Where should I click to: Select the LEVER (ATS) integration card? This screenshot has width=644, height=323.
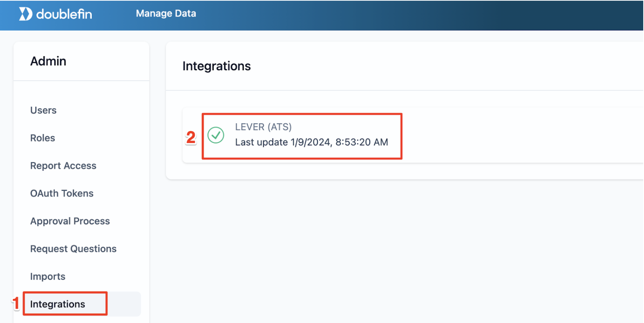[x=302, y=136]
